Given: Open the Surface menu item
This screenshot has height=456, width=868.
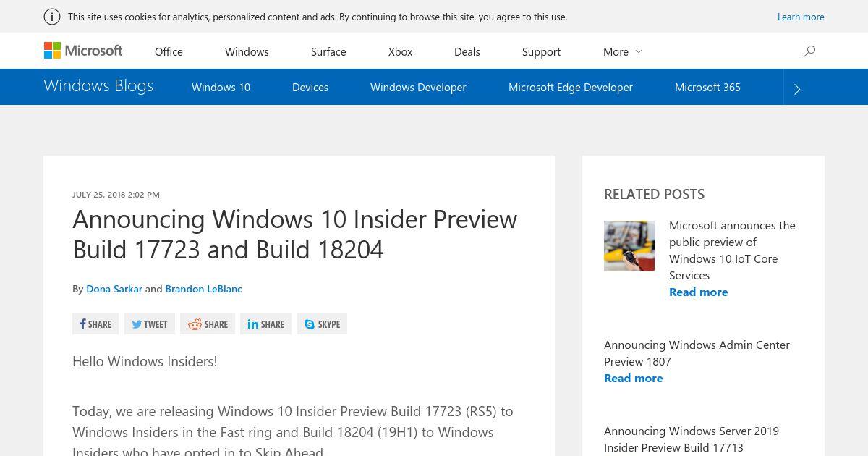Looking at the screenshot, I should [328, 51].
